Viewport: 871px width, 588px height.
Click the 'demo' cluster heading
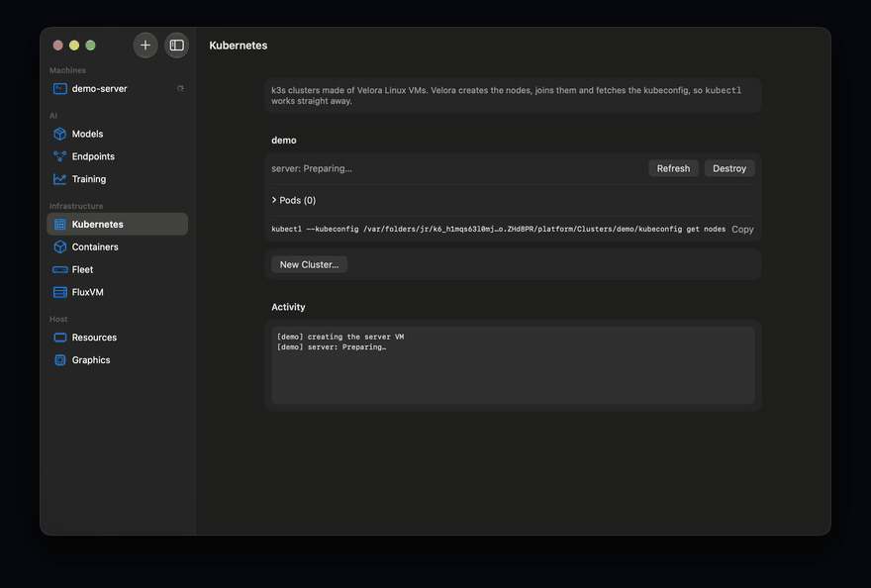284,140
